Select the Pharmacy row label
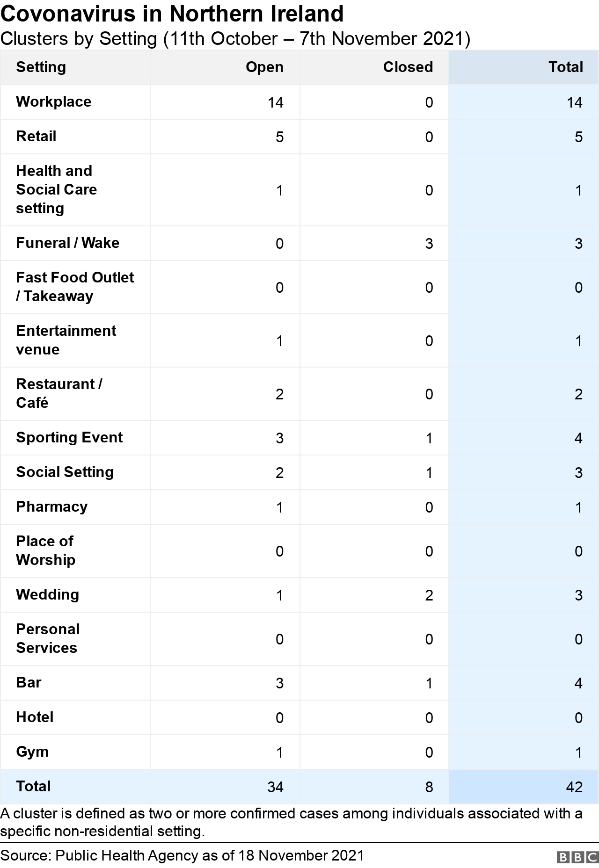 click(51, 507)
